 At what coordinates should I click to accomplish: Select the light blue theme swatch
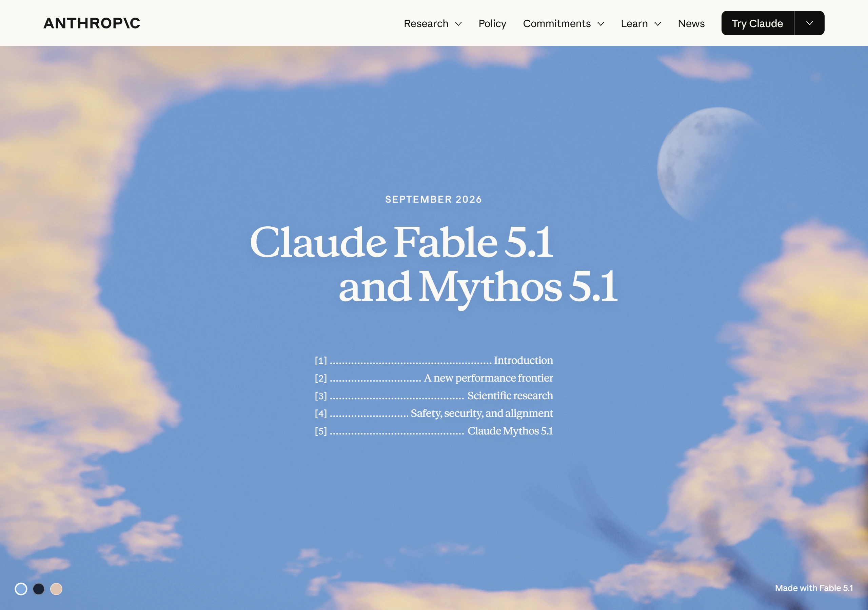pyautogui.click(x=21, y=589)
